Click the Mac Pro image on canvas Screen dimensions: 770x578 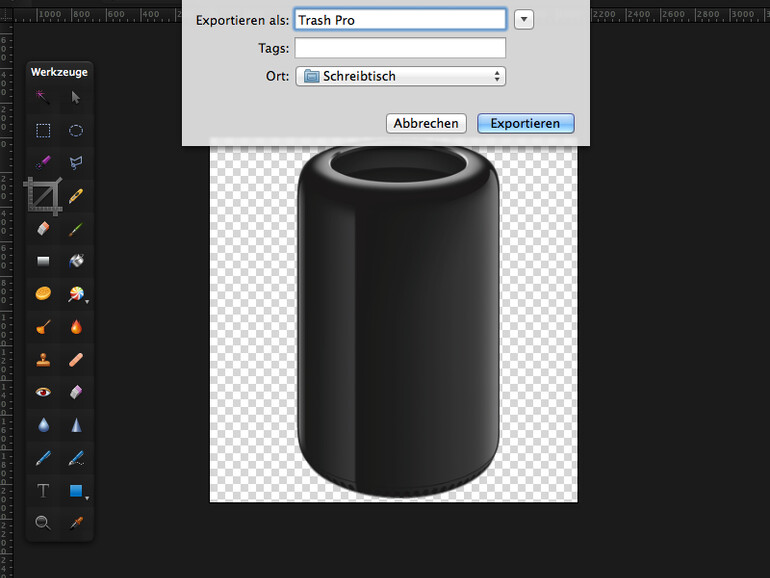(x=398, y=322)
